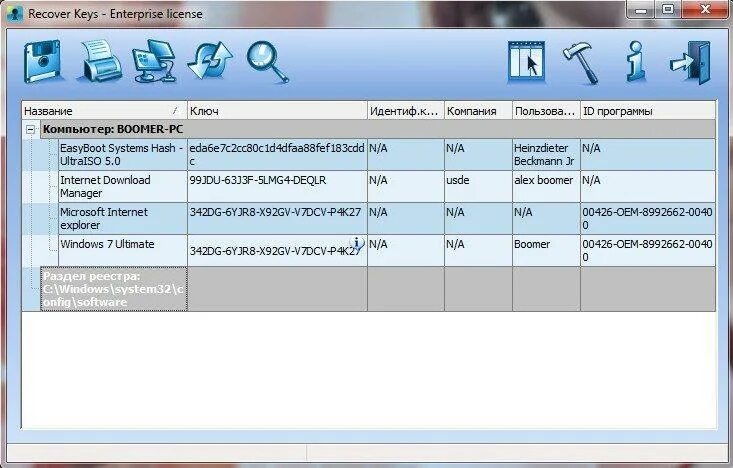The image size is (733, 468).
Task: Minimize the Recover Keys window
Action: point(640,9)
